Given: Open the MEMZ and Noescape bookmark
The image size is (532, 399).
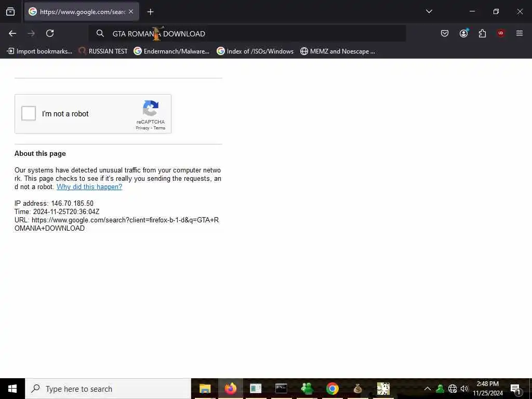Looking at the screenshot, I should click(338, 51).
